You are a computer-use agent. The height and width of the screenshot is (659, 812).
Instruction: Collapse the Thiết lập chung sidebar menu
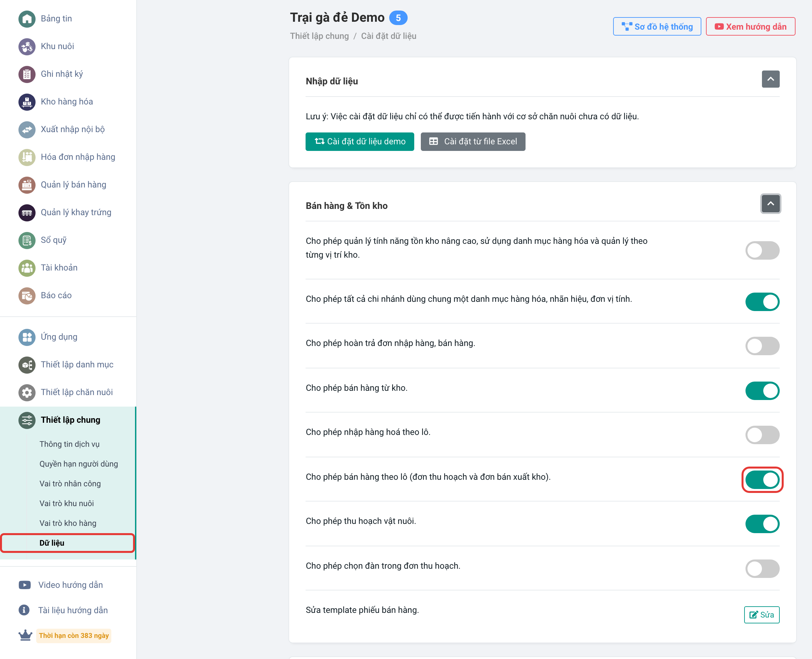click(x=68, y=420)
